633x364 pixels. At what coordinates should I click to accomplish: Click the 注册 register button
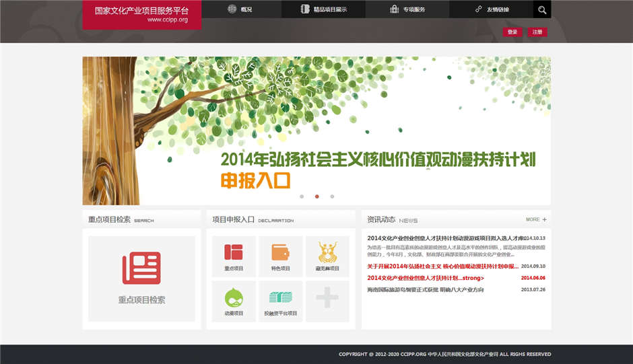(537, 32)
